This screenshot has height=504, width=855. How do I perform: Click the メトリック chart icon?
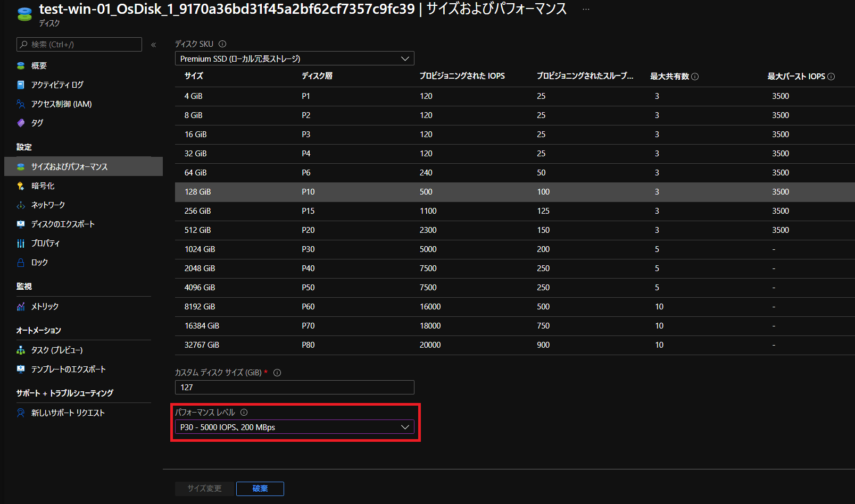coord(21,307)
